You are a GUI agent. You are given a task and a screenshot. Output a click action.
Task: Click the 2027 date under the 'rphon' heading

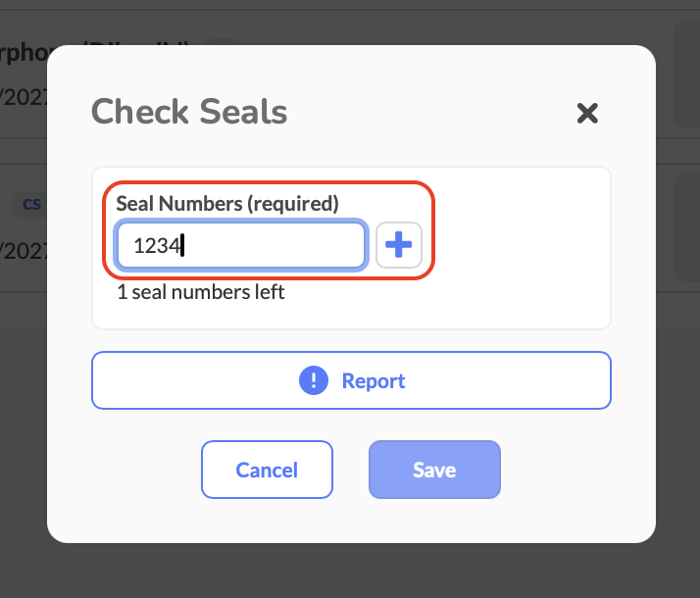20,98
